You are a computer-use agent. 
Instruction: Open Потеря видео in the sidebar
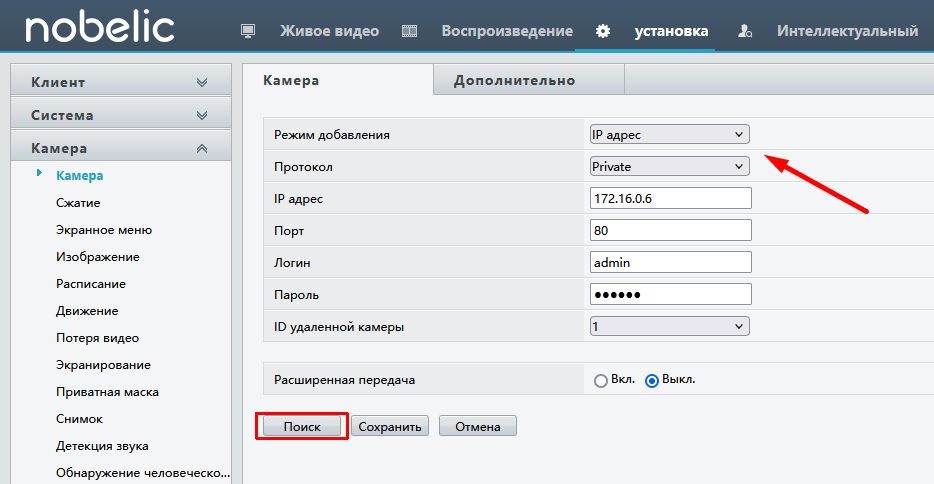(97, 338)
